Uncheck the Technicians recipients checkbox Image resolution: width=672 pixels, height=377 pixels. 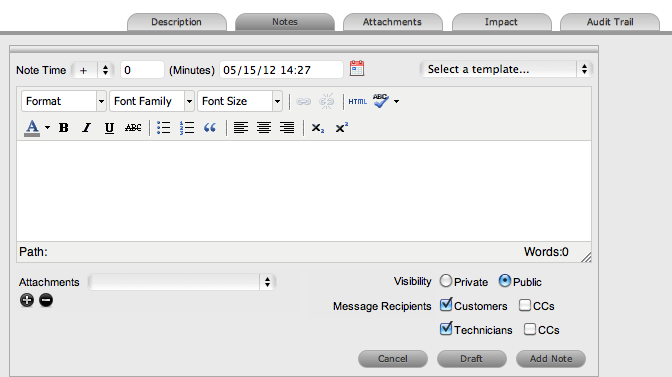pos(446,329)
